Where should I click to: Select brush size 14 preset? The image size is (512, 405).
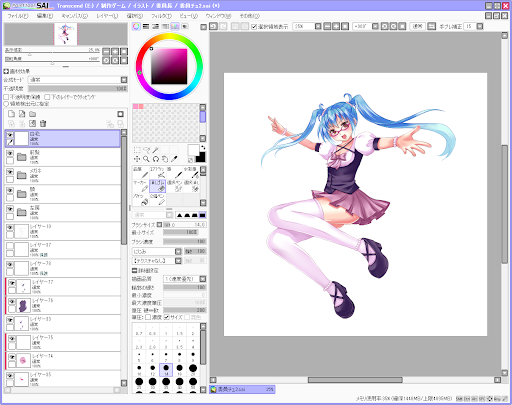click(166, 370)
